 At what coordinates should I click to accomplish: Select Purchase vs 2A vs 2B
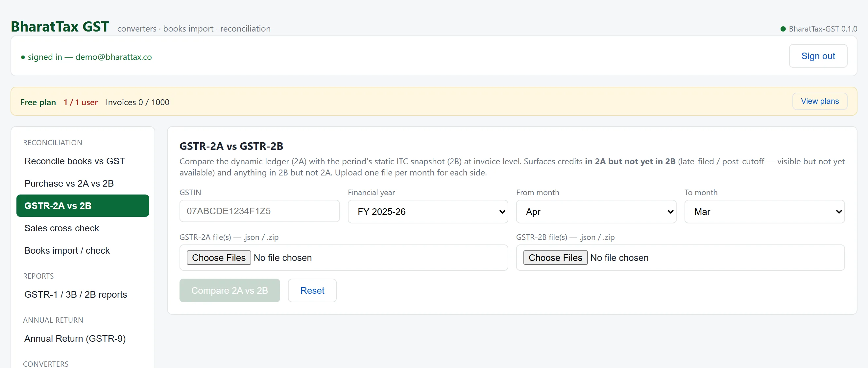pyautogui.click(x=83, y=183)
